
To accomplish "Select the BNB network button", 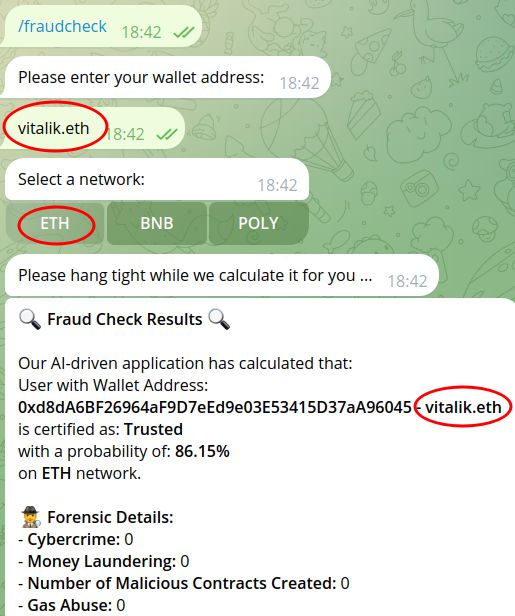I will pyautogui.click(x=157, y=223).
